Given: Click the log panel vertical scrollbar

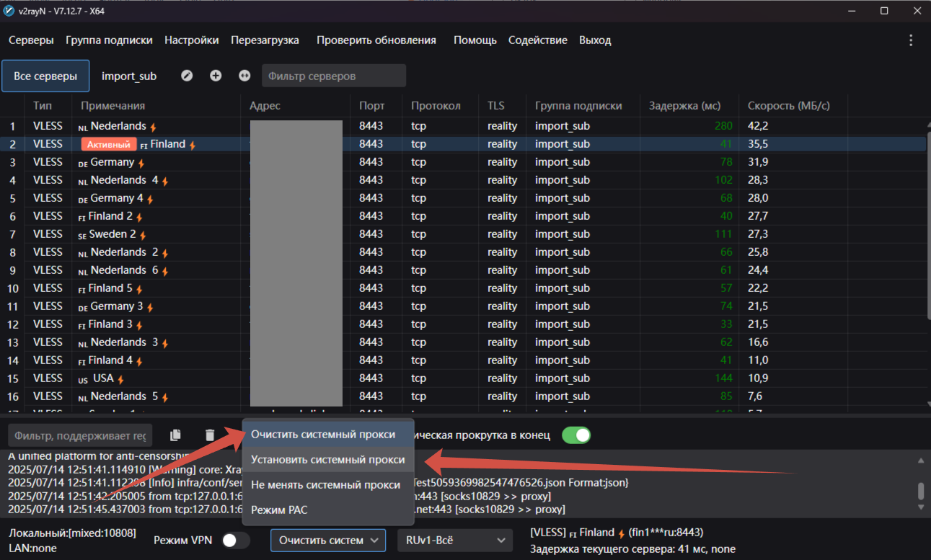Looking at the screenshot, I should [x=921, y=492].
